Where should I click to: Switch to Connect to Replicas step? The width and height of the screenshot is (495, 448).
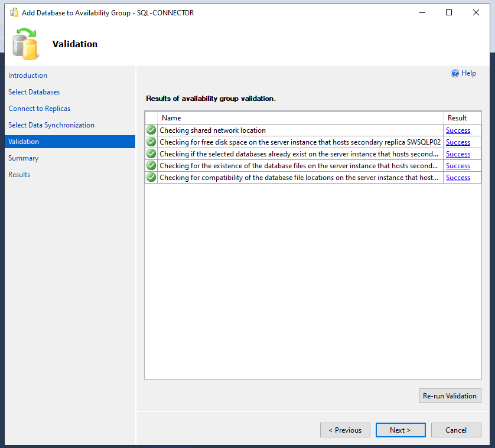coord(40,109)
